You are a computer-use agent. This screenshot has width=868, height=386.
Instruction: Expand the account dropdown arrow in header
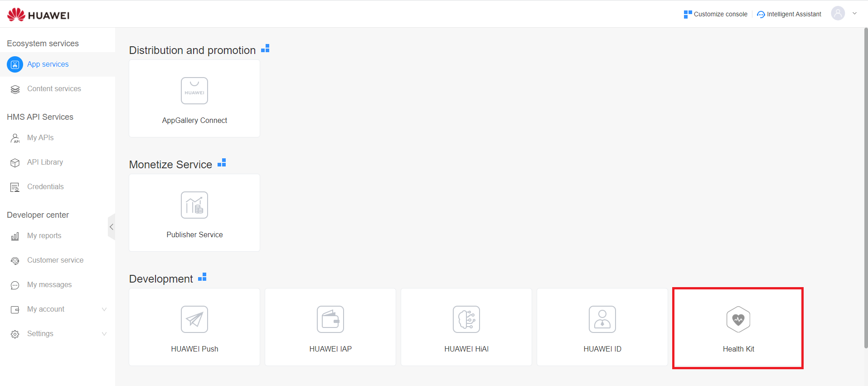(x=854, y=14)
